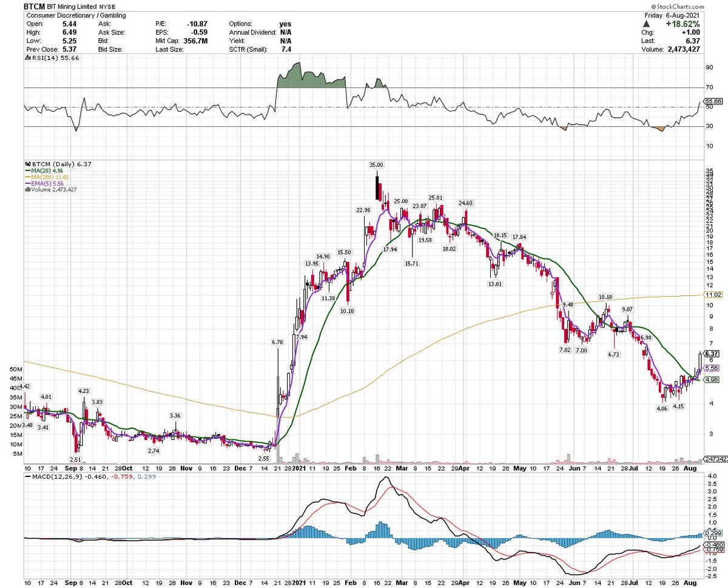Click the NYSE exchange label
The image size is (728, 588).
(x=107, y=5)
